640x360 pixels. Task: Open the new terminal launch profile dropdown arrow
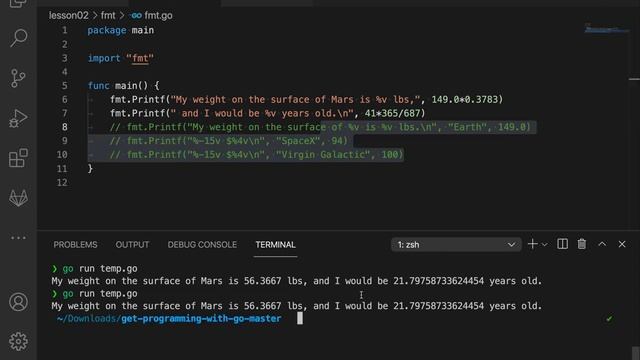(544, 245)
